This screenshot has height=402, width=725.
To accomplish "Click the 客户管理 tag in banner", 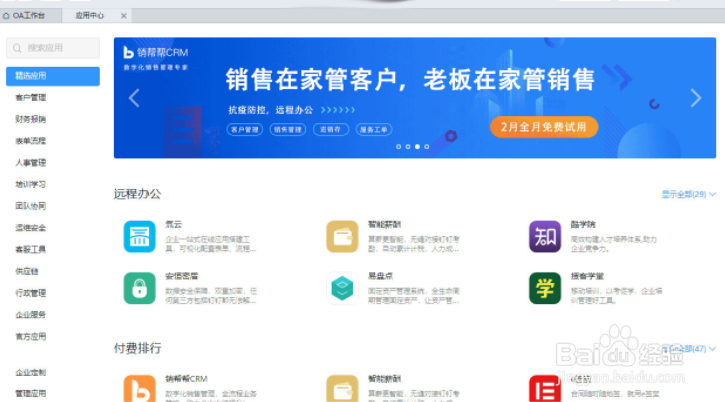I will coord(245,130).
